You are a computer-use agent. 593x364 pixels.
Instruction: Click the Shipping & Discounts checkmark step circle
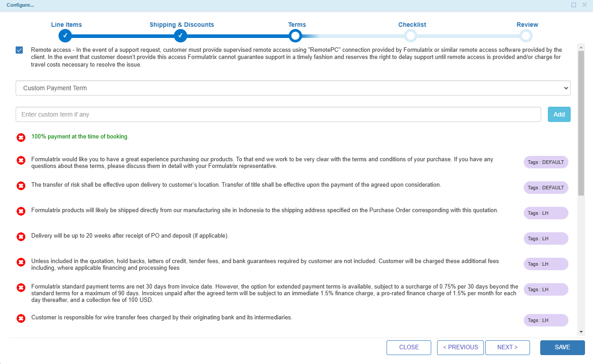[x=180, y=36]
